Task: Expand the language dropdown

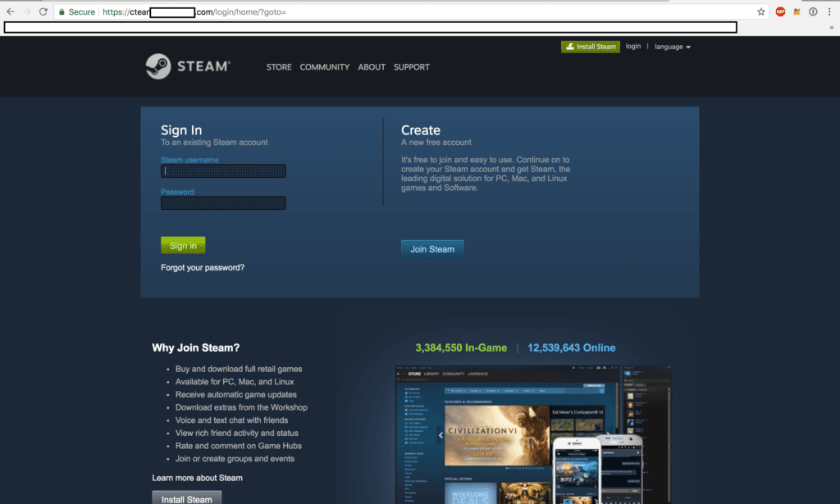Action: 672,47
